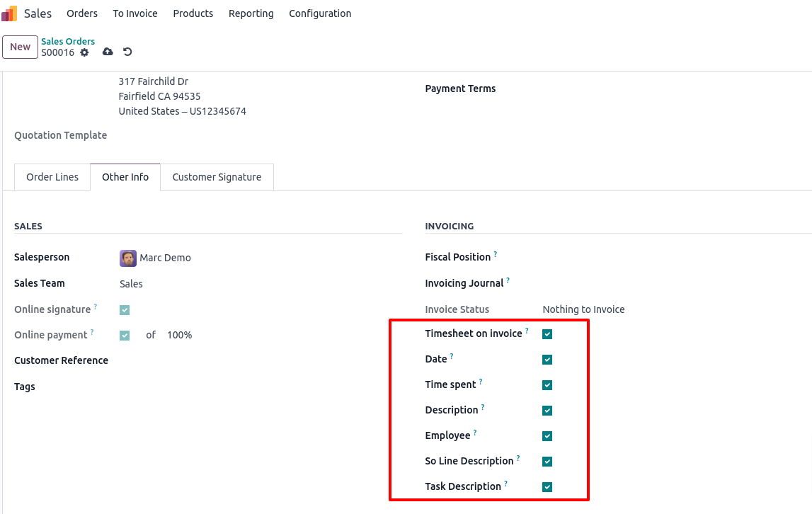The height and width of the screenshot is (514, 812).
Task: Click Marc Demo's avatar image
Action: pyautogui.click(x=128, y=258)
